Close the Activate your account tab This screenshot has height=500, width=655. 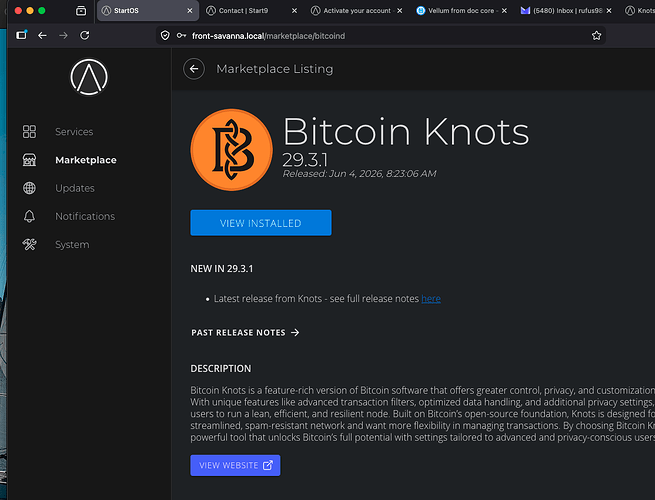(400, 11)
